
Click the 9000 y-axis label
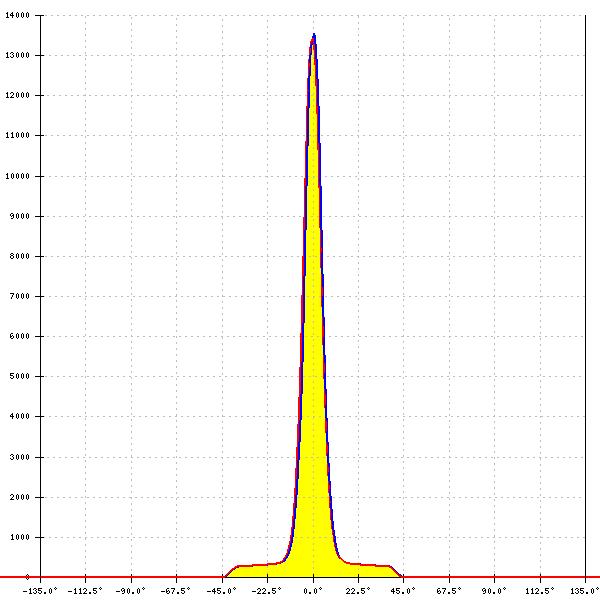pos(19,216)
